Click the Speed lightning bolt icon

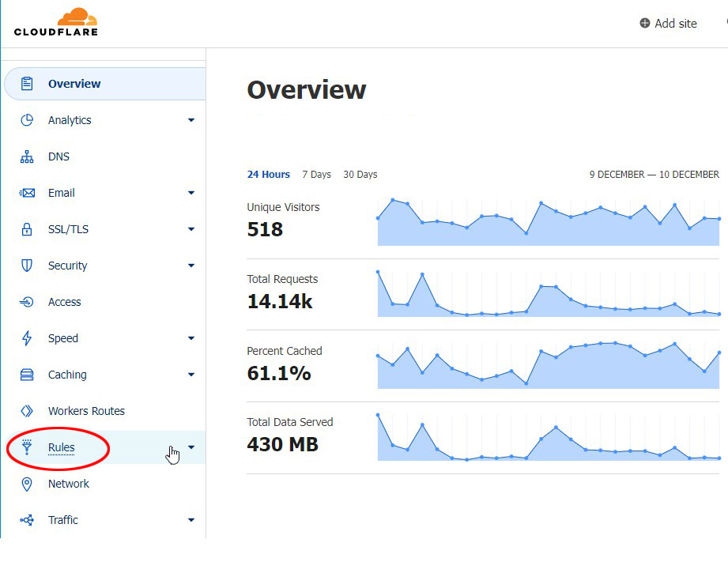coord(26,338)
